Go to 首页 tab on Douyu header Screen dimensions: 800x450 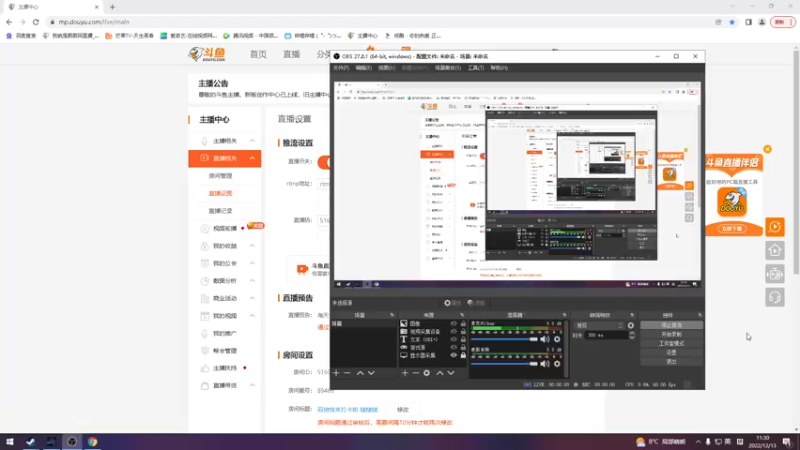click(x=258, y=54)
